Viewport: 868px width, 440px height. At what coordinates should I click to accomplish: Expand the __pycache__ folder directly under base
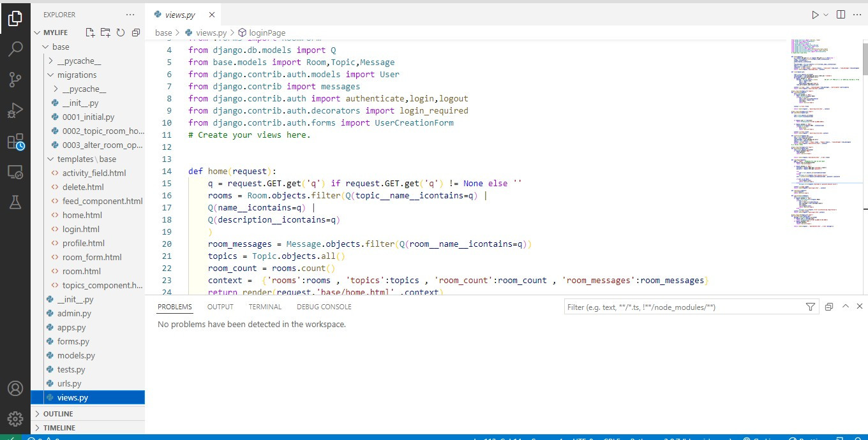(87, 61)
